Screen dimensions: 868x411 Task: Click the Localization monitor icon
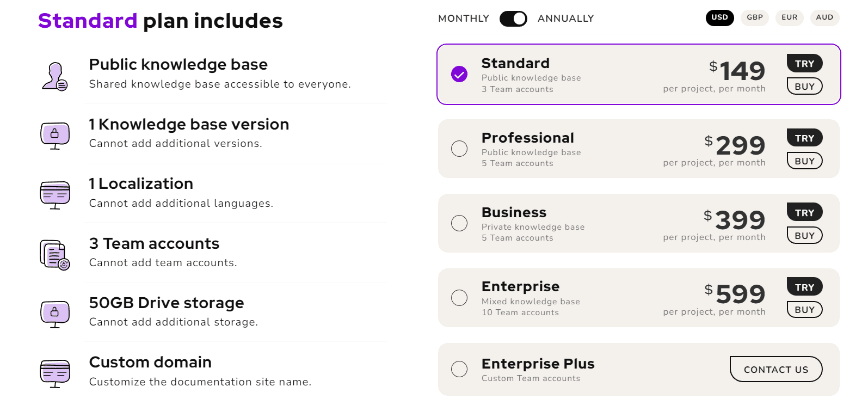tap(55, 194)
